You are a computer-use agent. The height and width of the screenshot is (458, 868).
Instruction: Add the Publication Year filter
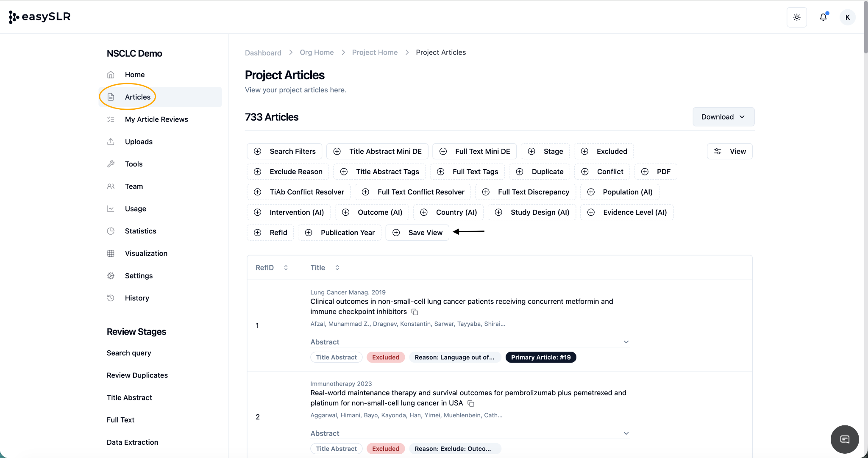tap(340, 233)
